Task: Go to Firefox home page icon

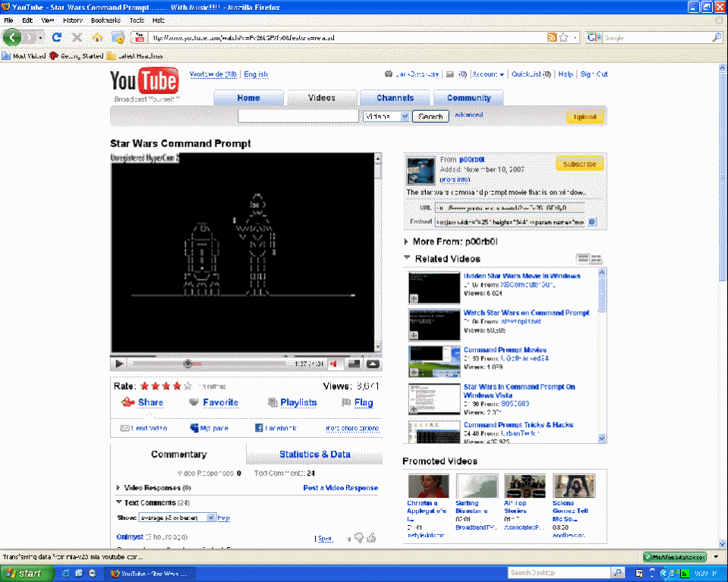Action: [97, 37]
